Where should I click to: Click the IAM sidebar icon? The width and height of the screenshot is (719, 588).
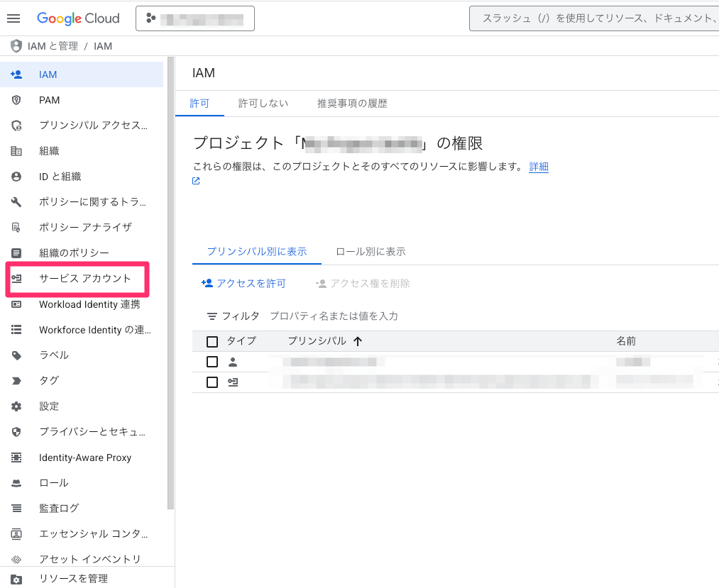[x=16, y=74]
